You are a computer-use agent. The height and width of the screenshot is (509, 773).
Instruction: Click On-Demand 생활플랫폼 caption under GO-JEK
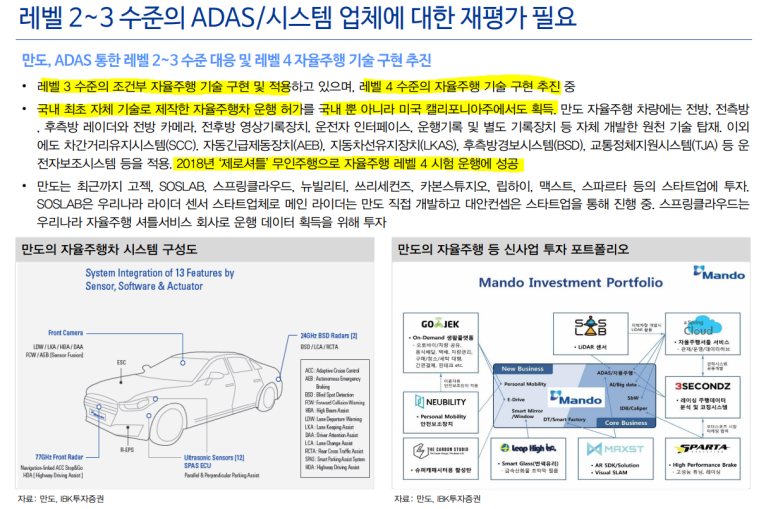click(441, 338)
